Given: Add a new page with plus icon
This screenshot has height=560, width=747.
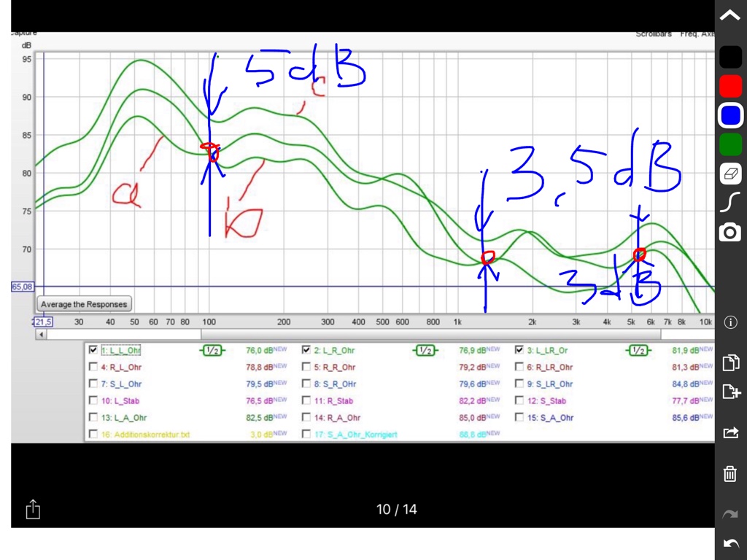Looking at the screenshot, I should 731,392.
